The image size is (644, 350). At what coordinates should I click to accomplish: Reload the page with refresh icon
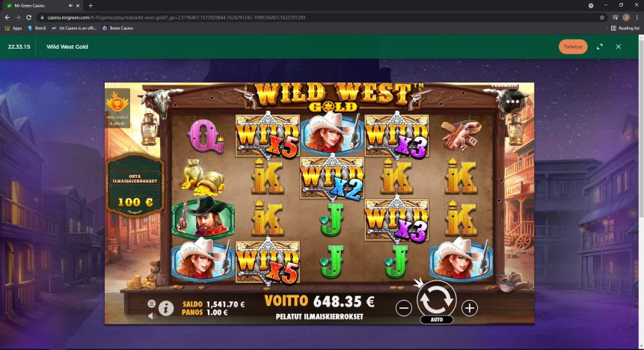[x=28, y=18]
